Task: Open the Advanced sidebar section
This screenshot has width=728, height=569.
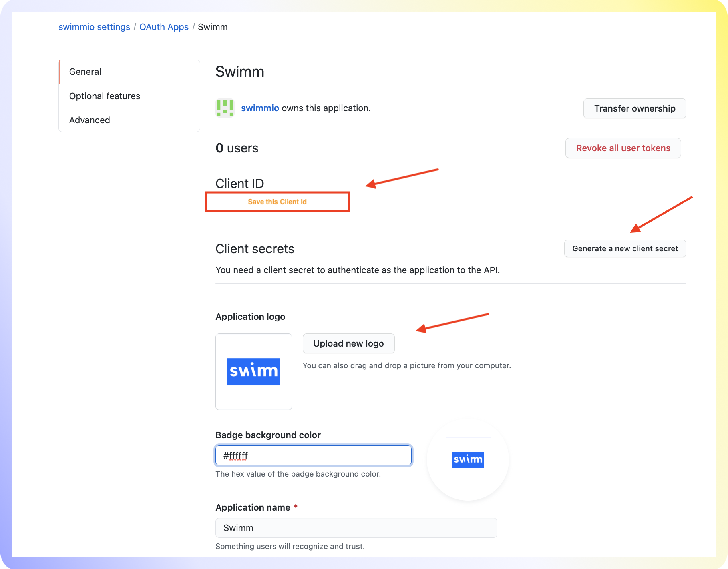Action: click(x=129, y=120)
